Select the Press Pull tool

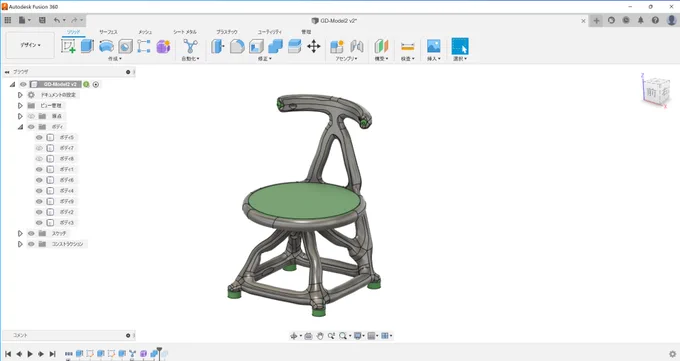point(218,46)
